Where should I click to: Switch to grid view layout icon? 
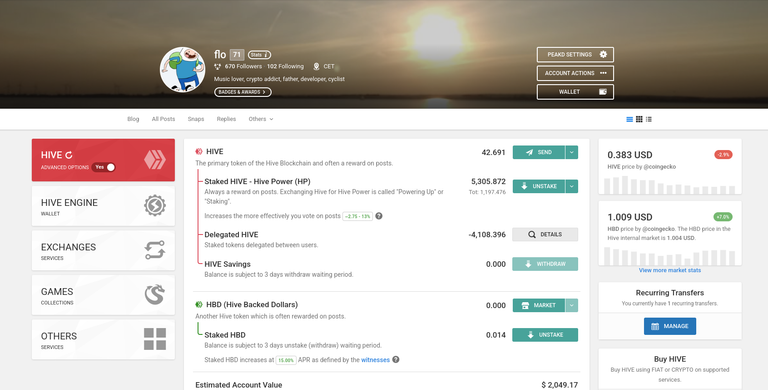(x=639, y=119)
